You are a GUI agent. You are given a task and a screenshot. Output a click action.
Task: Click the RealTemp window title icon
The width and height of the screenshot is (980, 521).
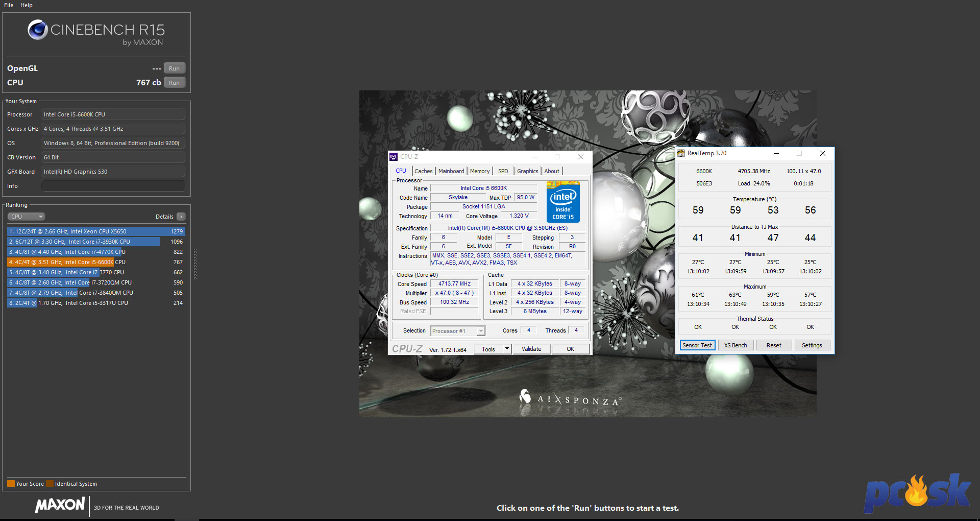pos(681,153)
